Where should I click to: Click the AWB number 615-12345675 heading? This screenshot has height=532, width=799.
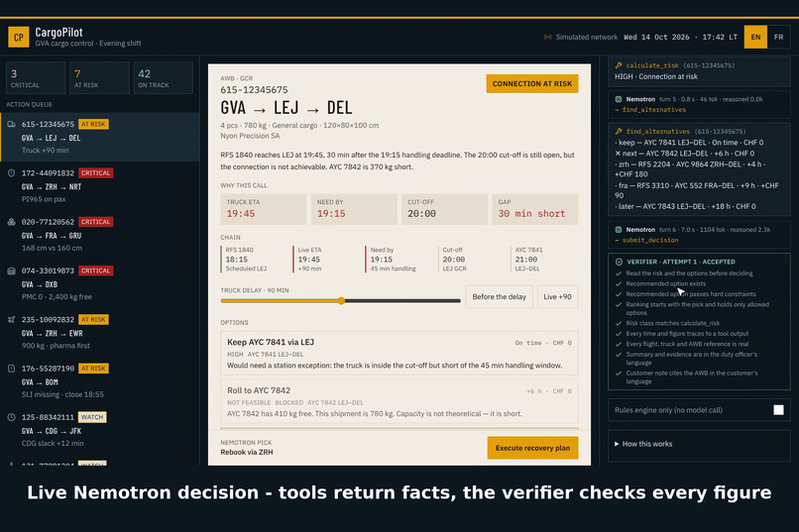point(254,89)
